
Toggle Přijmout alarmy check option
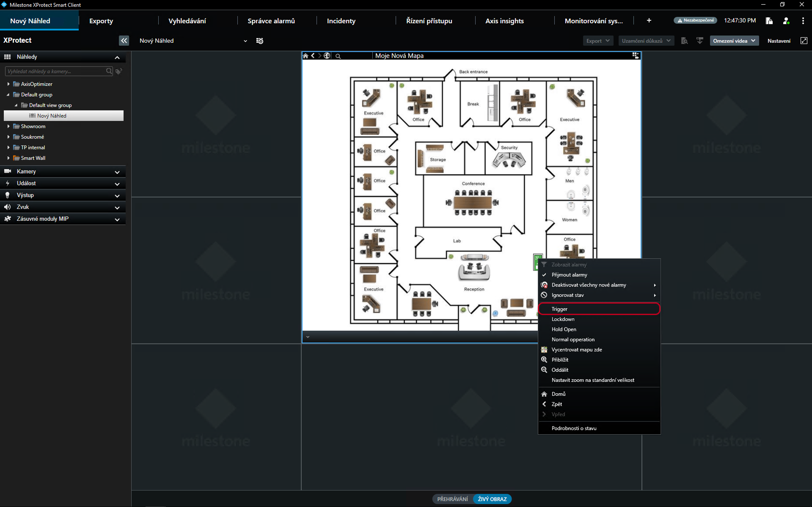point(599,275)
